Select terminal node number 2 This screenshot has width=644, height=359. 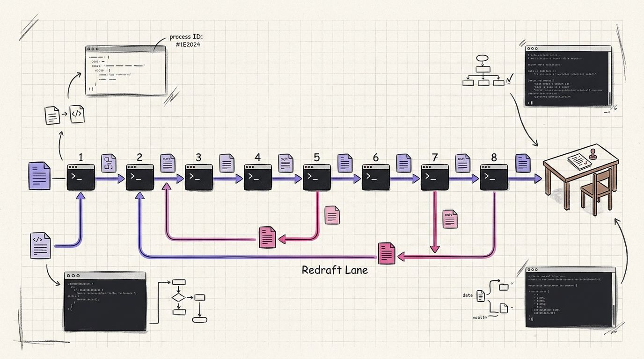140,177
